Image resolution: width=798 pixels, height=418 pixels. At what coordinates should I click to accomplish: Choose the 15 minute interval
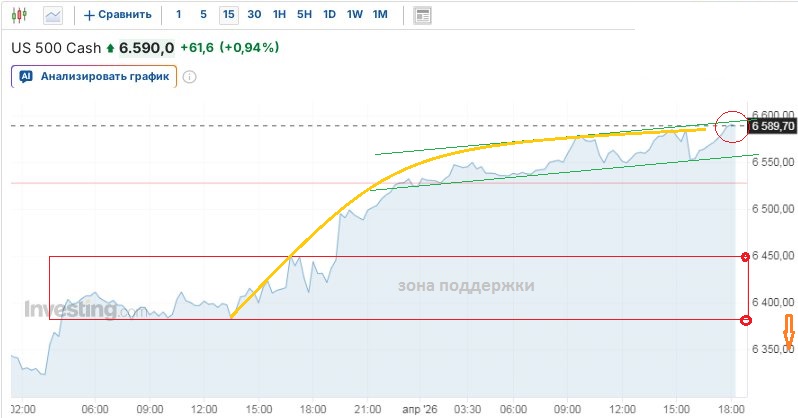[x=230, y=15]
